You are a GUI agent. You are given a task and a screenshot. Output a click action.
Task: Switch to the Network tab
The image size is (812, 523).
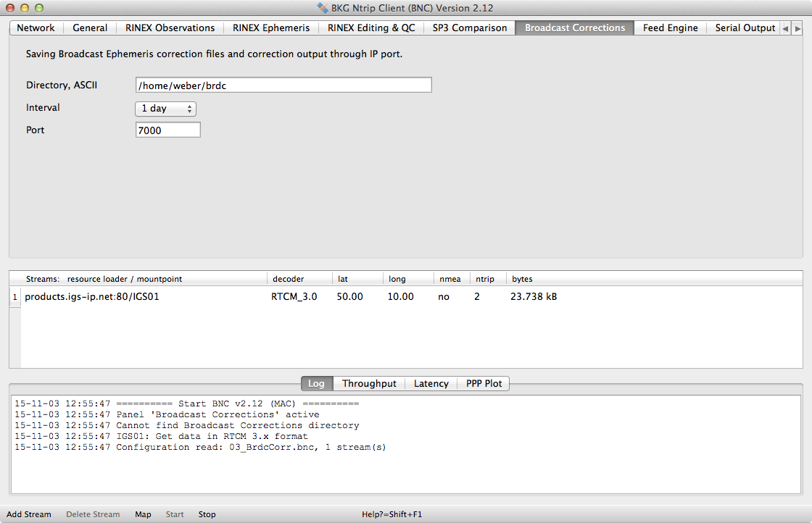36,28
